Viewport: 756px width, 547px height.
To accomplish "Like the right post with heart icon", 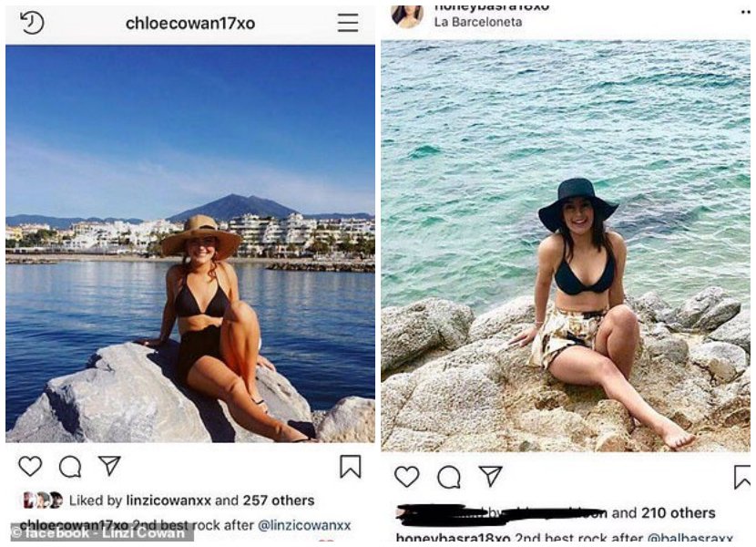I will [x=406, y=477].
